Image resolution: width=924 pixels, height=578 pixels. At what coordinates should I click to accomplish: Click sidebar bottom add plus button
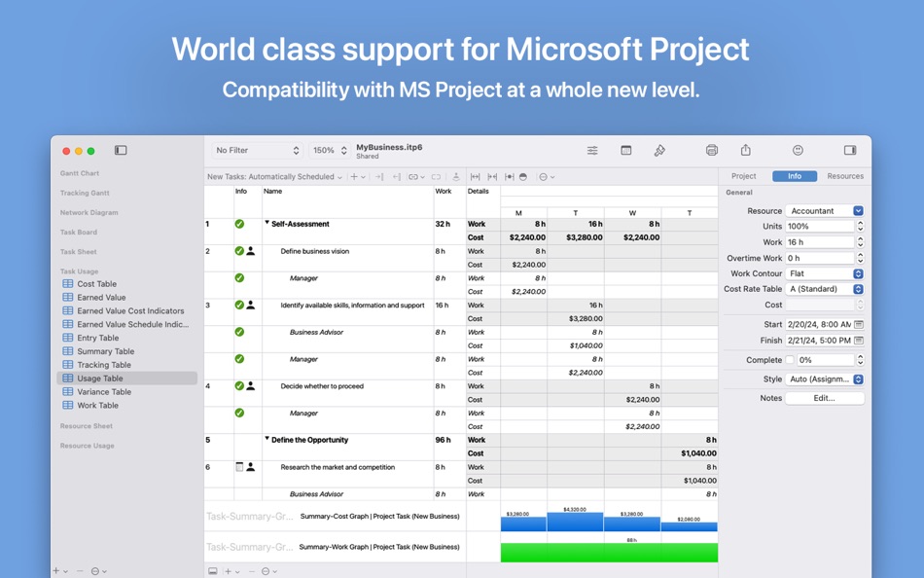[56, 571]
